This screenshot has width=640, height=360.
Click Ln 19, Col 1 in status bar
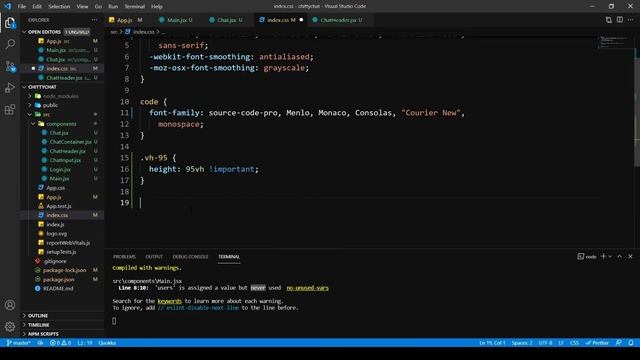(x=492, y=343)
